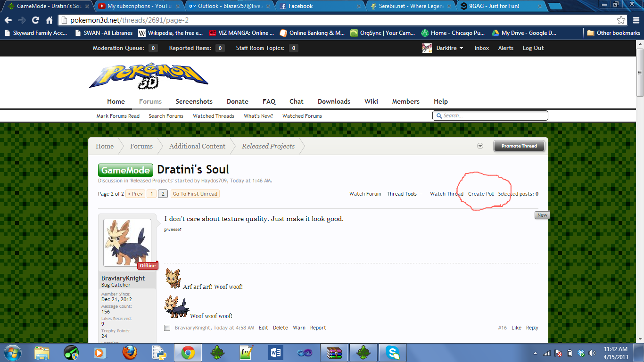Viewport: 644px width, 362px height.
Task: Click BraviaryKnight's Herdier avatar
Action: (x=127, y=242)
